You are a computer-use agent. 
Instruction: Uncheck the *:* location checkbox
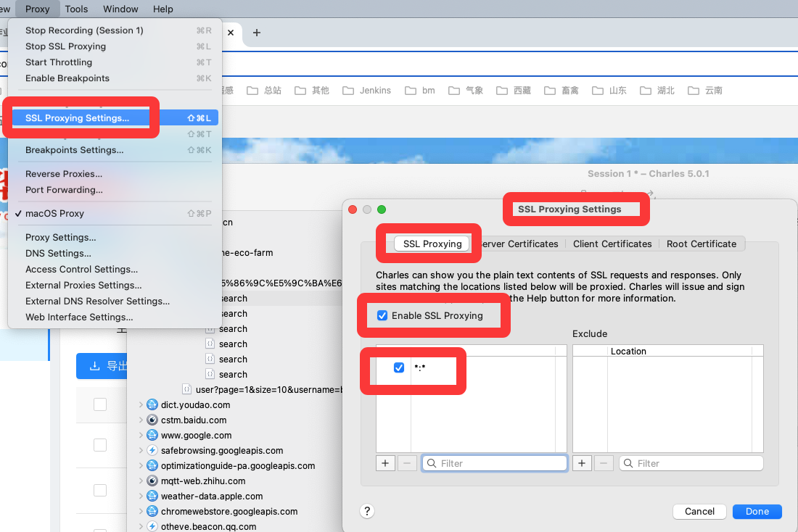coord(399,367)
